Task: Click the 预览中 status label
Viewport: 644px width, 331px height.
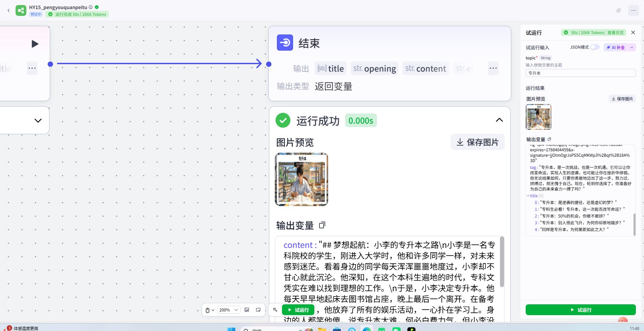Action: (x=35, y=14)
